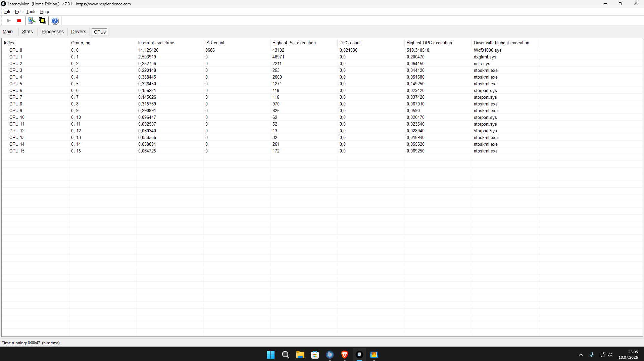Open the yellow-blue app taskbar icon
Image resolution: width=644 pixels, height=361 pixels.
pos(374,355)
